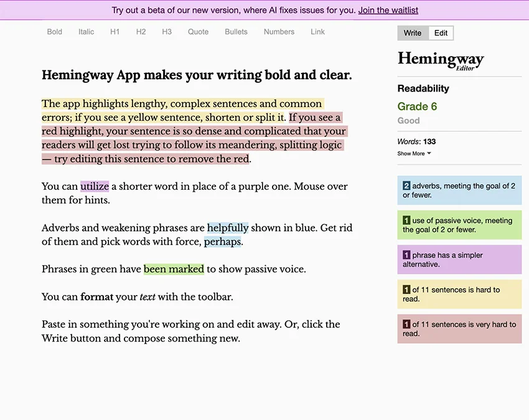Screen dimensions: 529x420
Task: Apply Bold formatting from toolbar
Action: 54,32
